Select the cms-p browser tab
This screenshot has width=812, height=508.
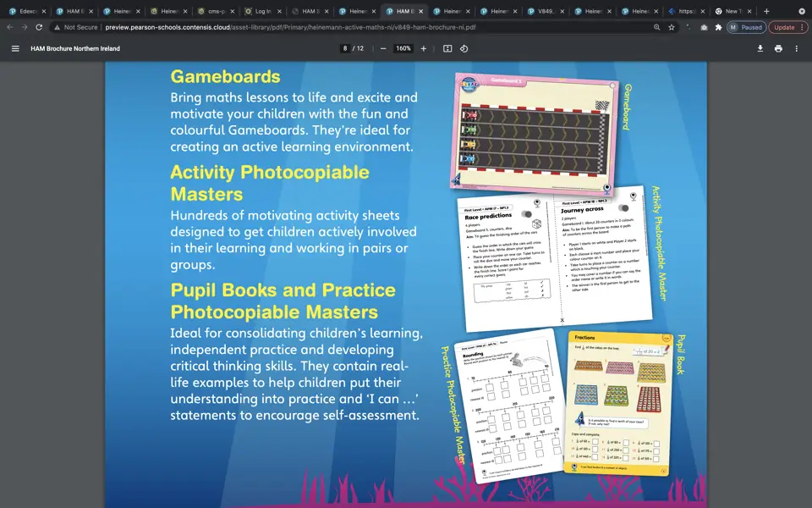(x=213, y=12)
